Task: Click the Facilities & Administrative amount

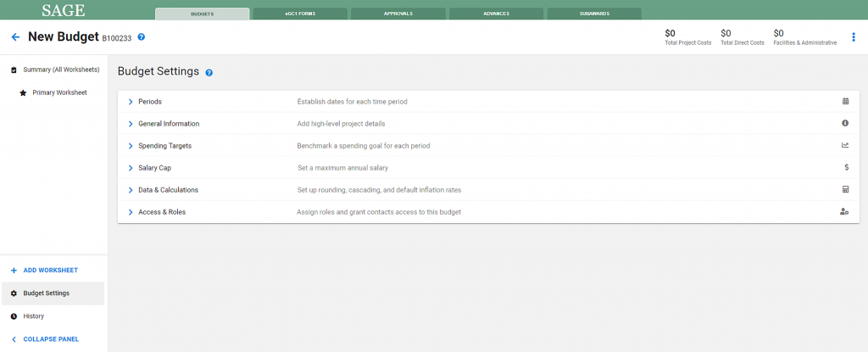Action: coord(778,33)
